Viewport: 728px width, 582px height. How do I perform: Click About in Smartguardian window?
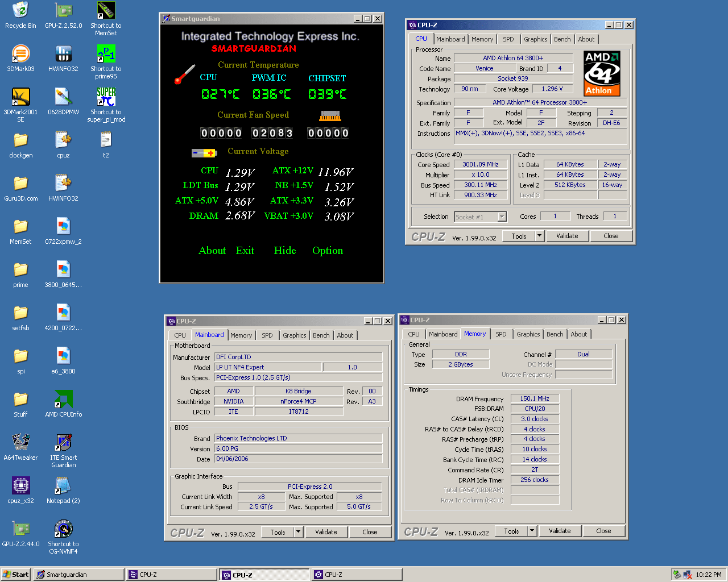tap(212, 251)
